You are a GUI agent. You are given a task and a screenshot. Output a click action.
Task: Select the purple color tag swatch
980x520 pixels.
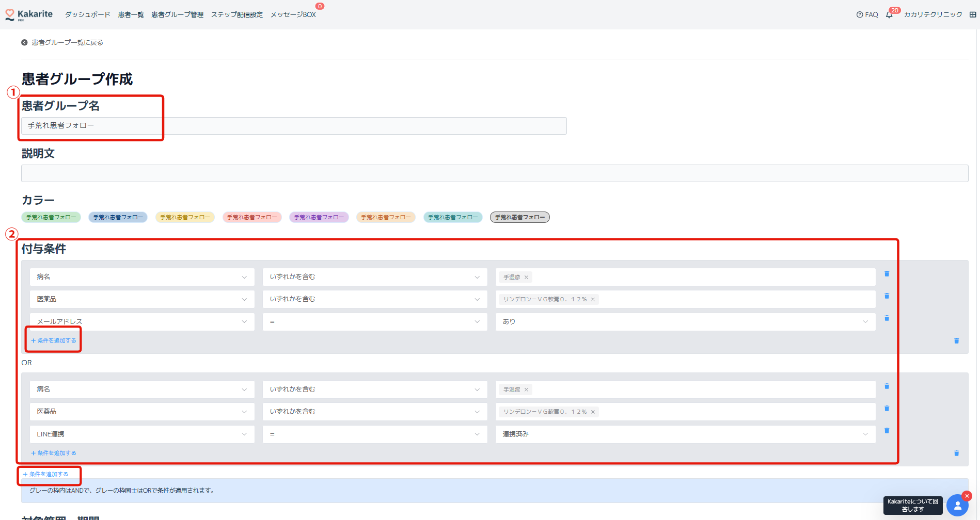319,218
